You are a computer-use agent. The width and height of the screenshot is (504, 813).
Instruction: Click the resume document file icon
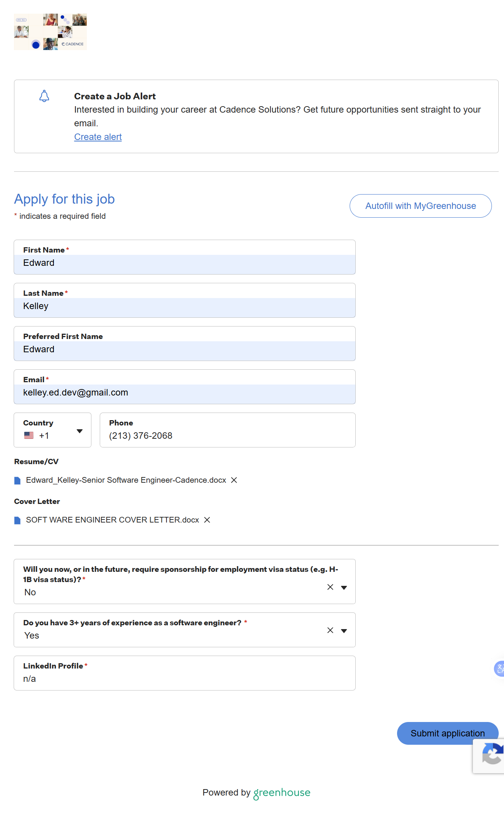[17, 480]
